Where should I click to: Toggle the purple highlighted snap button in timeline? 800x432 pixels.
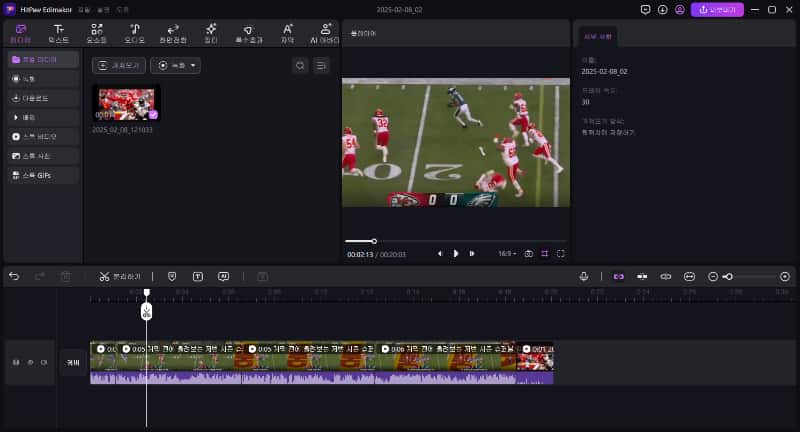coord(618,276)
